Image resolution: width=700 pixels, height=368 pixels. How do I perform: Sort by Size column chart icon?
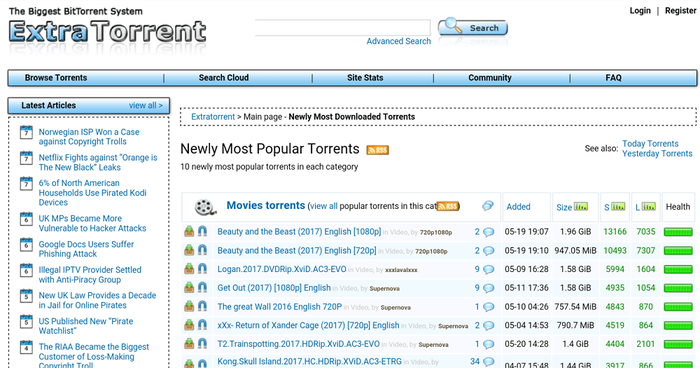[x=581, y=207]
